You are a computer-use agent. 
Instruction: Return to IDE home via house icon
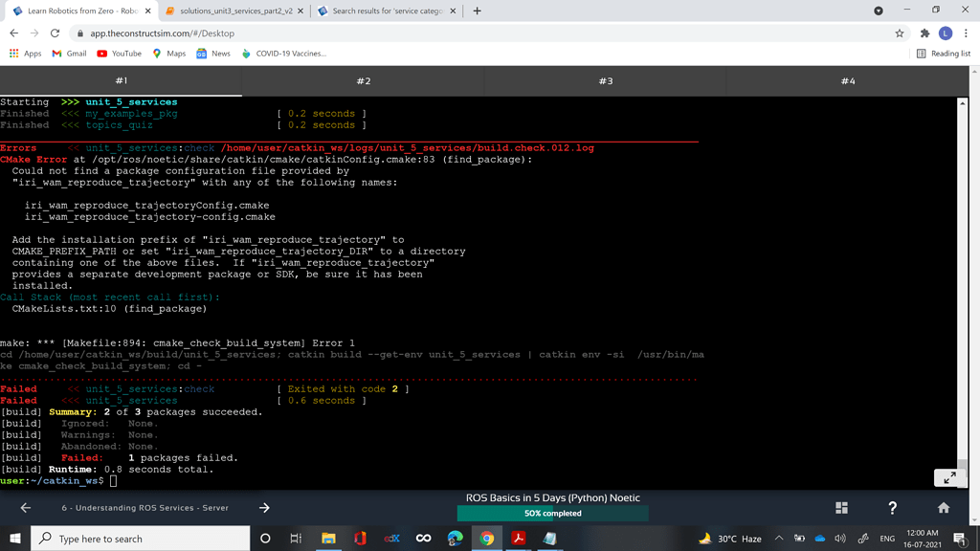click(x=944, y=508)
